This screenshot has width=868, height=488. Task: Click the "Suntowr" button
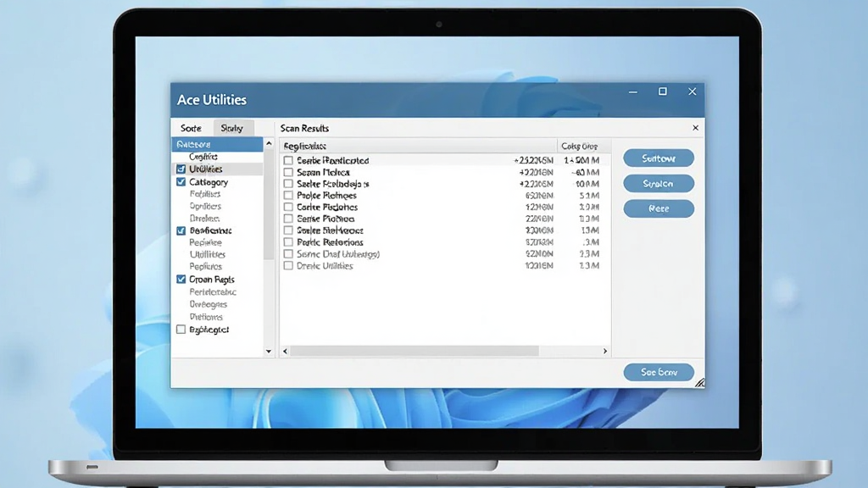point(659,158)
